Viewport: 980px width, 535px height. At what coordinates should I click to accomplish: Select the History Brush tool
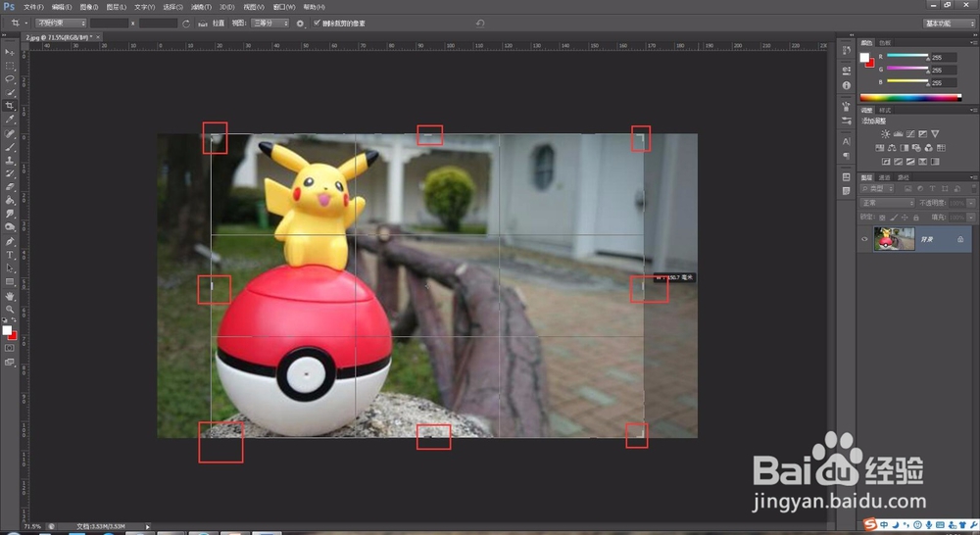(x=10, y=173)
